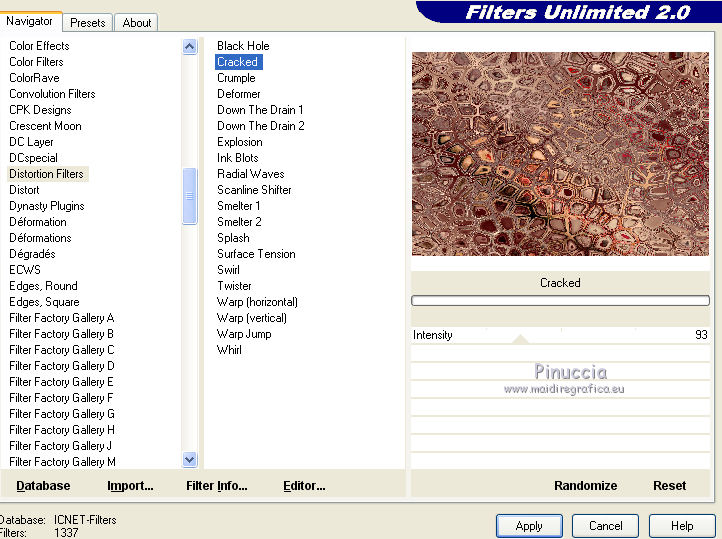Choose the Whirl filter

229,350
